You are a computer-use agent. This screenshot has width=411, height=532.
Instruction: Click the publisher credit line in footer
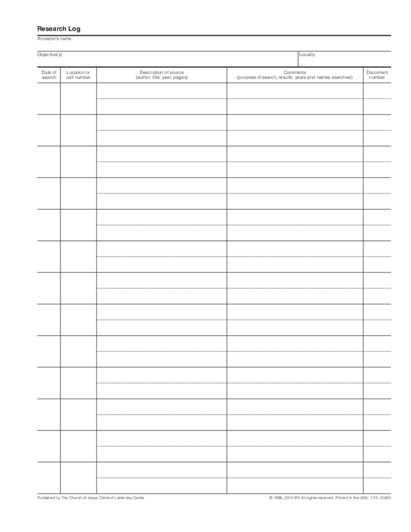coord(90,498)
